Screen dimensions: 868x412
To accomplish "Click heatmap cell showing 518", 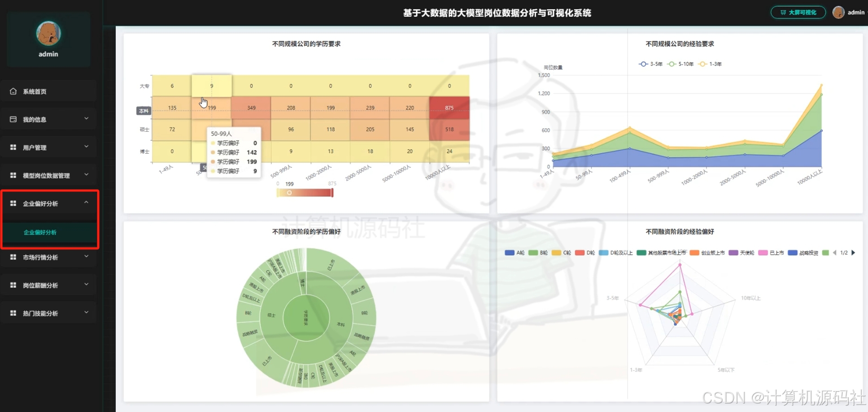I will pos(449,129).
